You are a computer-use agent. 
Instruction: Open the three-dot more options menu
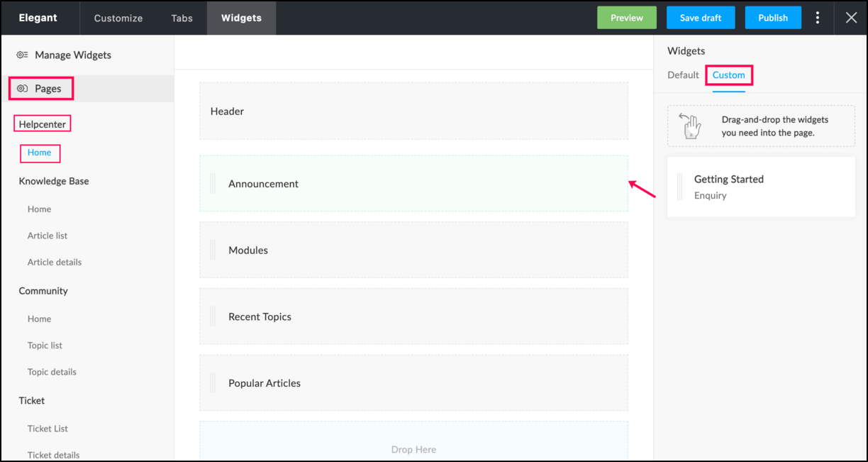pos(818,18)
